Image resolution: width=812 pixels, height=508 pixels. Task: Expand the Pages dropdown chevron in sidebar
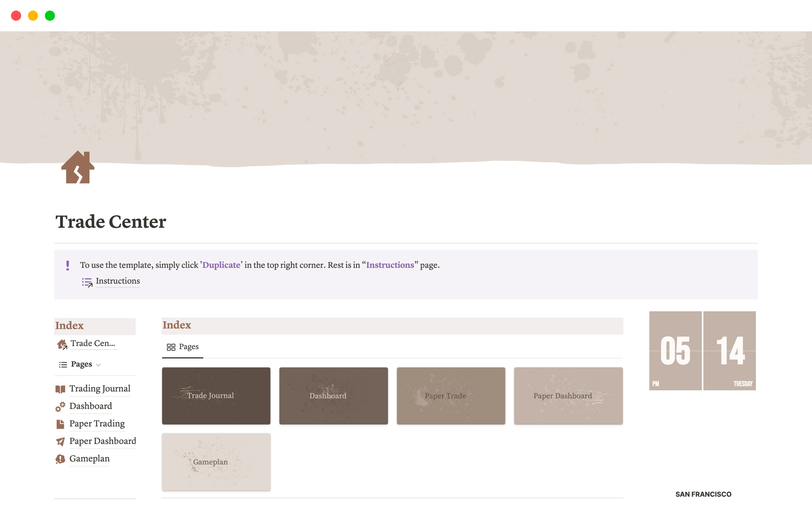99,365
